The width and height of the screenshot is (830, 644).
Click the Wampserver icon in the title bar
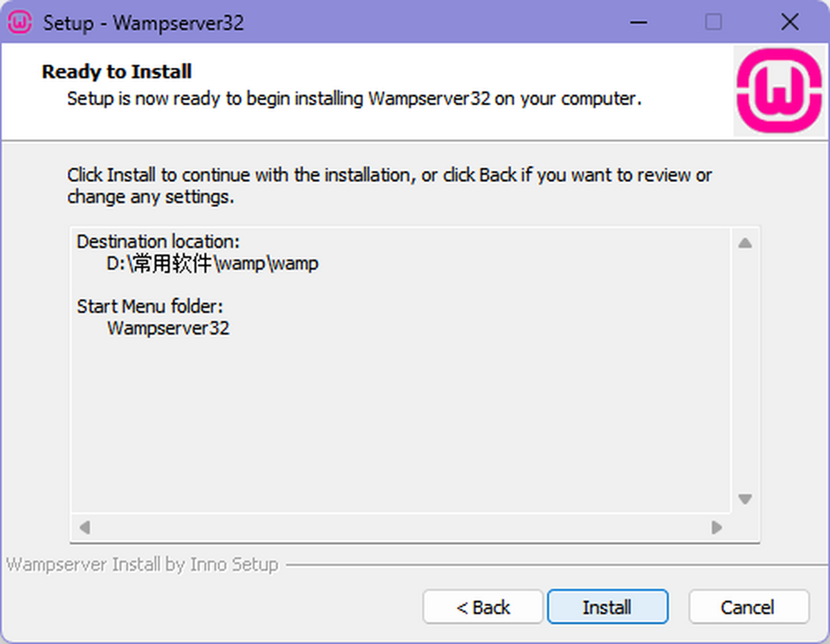(20, 22)
